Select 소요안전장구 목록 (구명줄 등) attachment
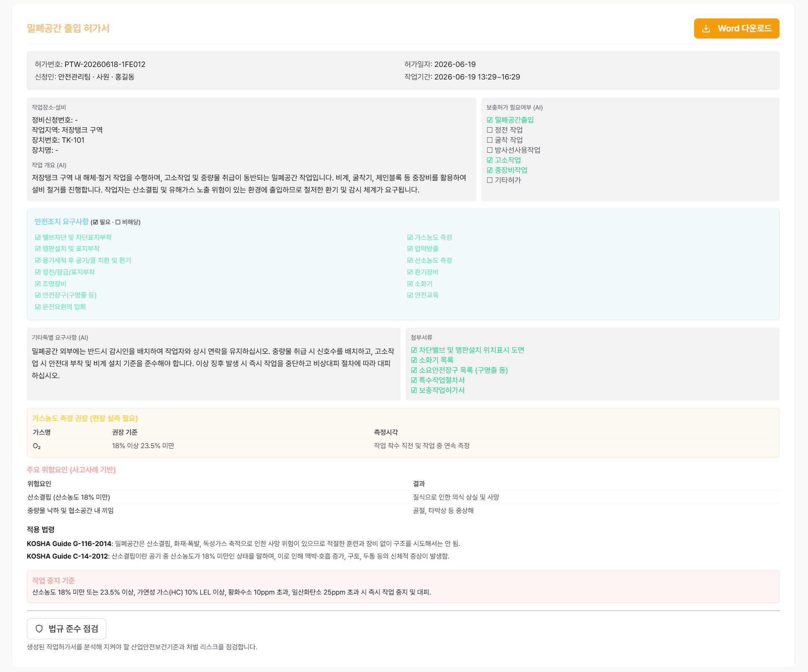The image size is (808, 672). tap(459, 370)
